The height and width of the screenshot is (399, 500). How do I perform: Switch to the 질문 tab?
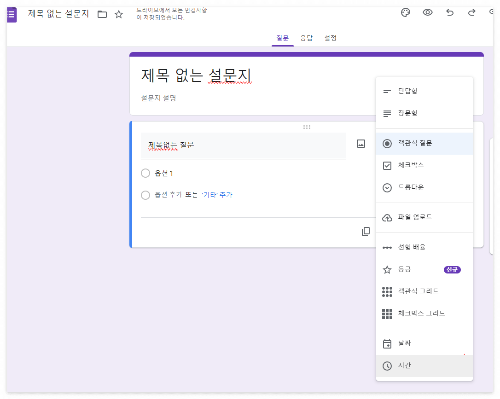click(283, 38)
